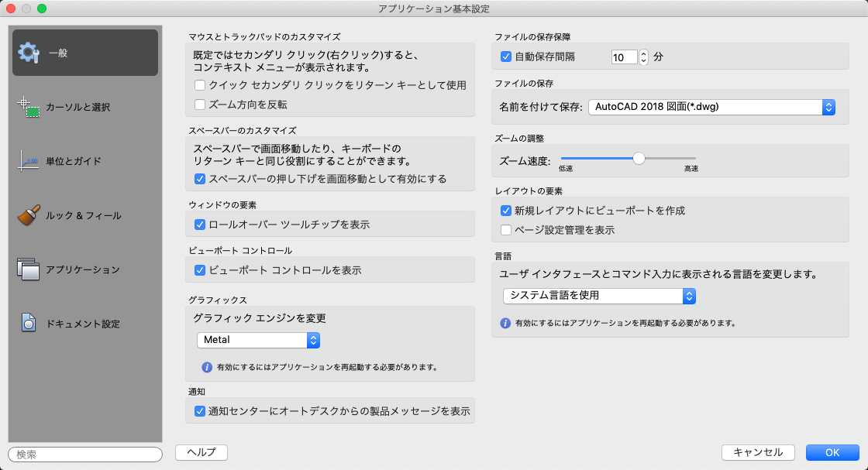868x470 pixels.
Task: Click the ルック & フィール paintbrush icon
Action: (x=29, y=215)
